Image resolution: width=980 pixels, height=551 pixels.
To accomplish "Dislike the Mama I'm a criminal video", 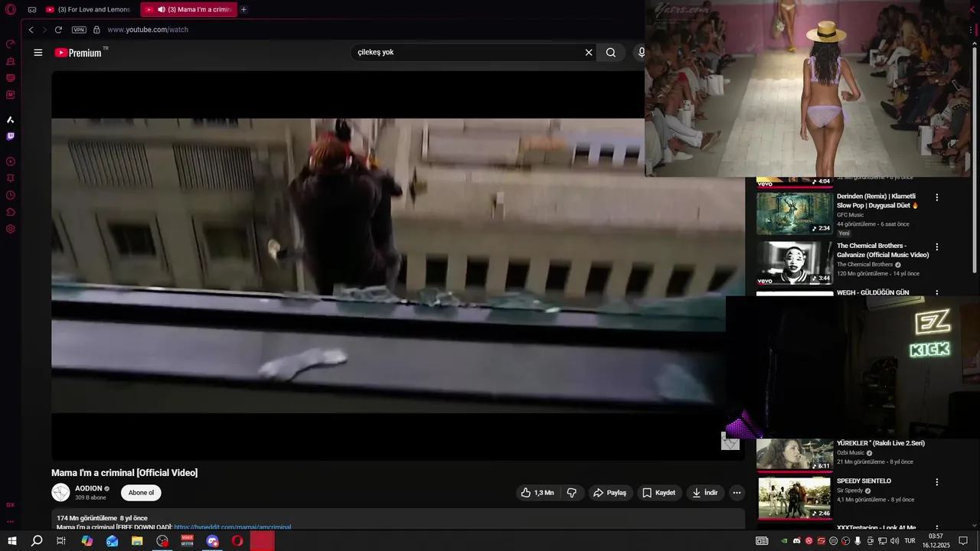I will click(572, 493).
